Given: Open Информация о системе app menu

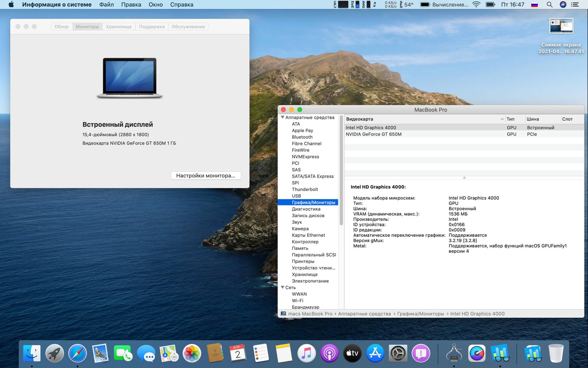Looking at the screenshot, I should click(x=57, y=4).
